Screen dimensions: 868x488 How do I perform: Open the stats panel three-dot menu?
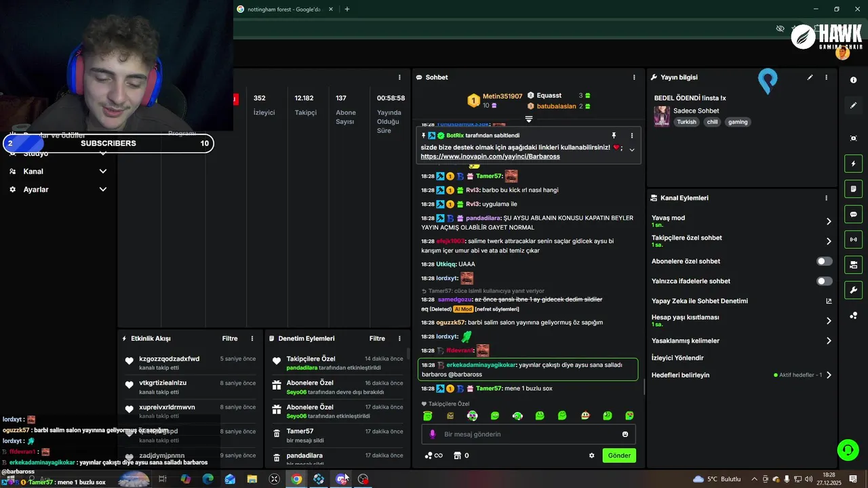pyautogui.click(x=399, y=77)
